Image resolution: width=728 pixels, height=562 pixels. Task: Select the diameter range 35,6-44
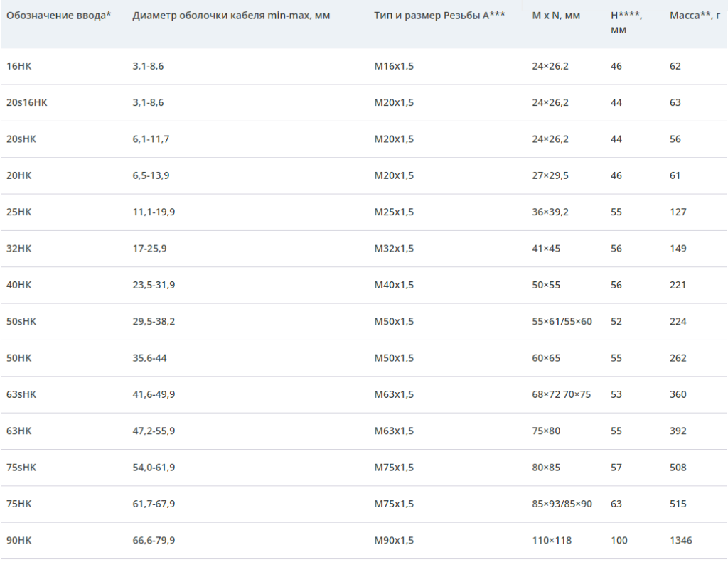pyautogui.click(x=149, y=358)
